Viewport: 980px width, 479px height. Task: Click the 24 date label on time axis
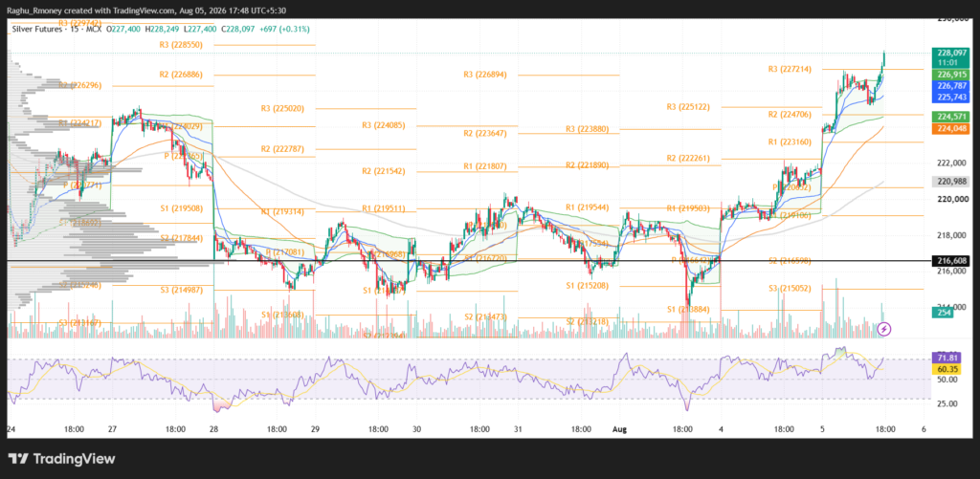tap(11, 429)
